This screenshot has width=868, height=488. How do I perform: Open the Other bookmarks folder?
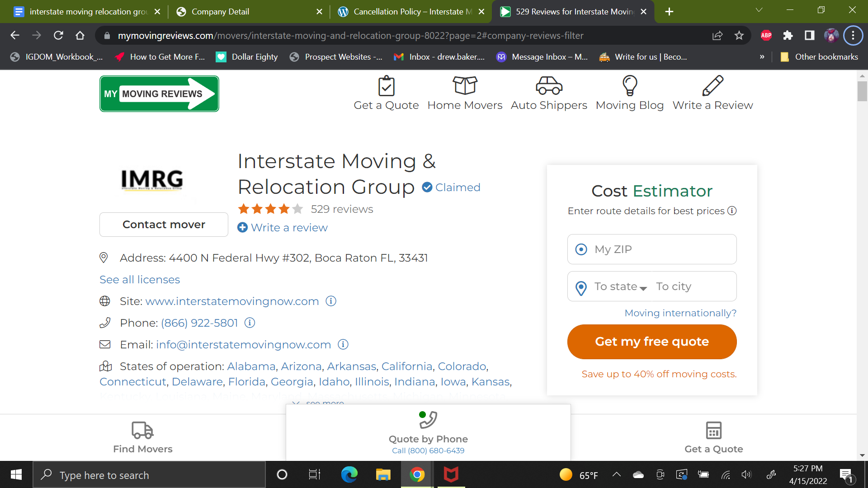point(819,57)
